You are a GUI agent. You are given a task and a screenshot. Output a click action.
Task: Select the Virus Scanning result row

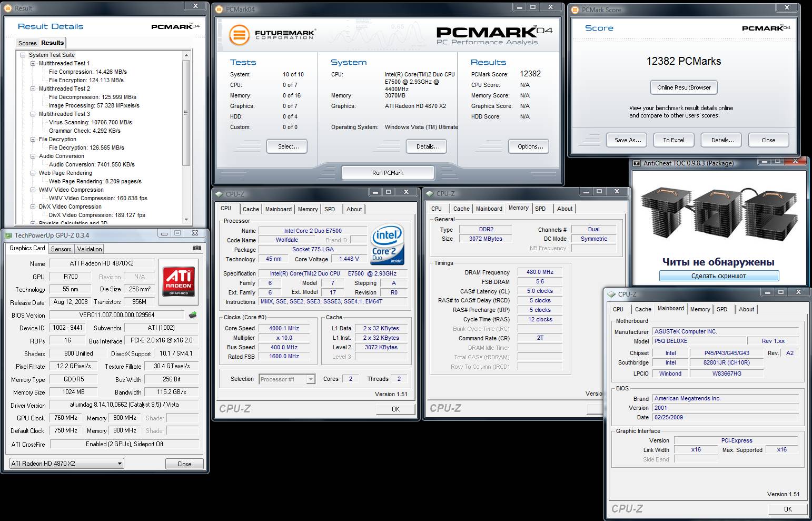[90, 122]
